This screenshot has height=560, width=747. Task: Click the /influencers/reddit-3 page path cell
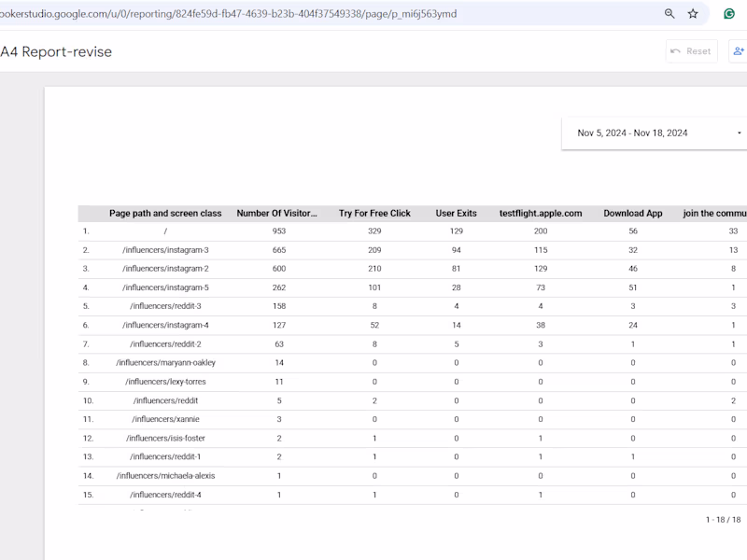tap(165, 306)
